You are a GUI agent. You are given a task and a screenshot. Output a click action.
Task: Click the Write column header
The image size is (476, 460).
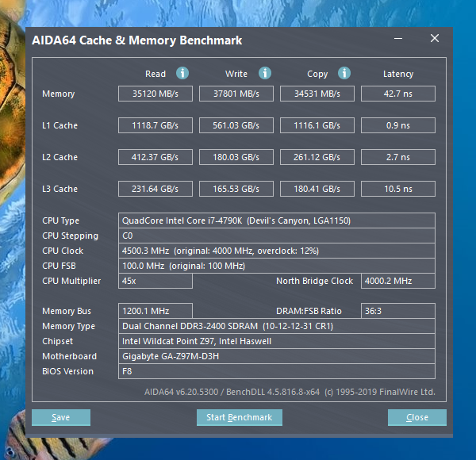click(x=236, y=74)
